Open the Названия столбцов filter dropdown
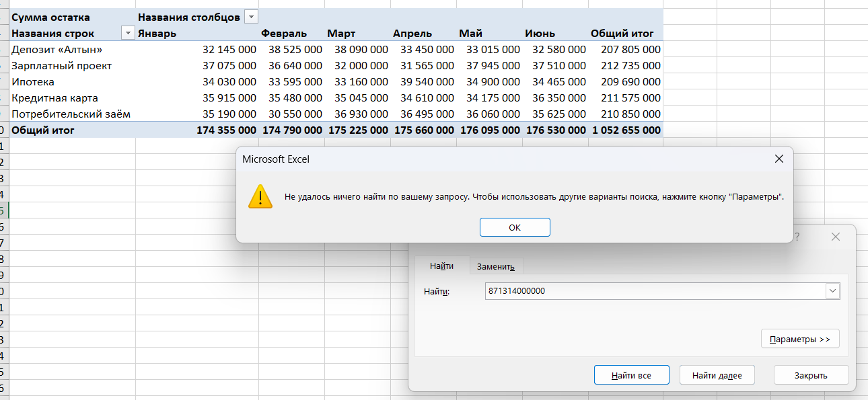Viewport: 868px width, 400px height. (x=251, y=17)
